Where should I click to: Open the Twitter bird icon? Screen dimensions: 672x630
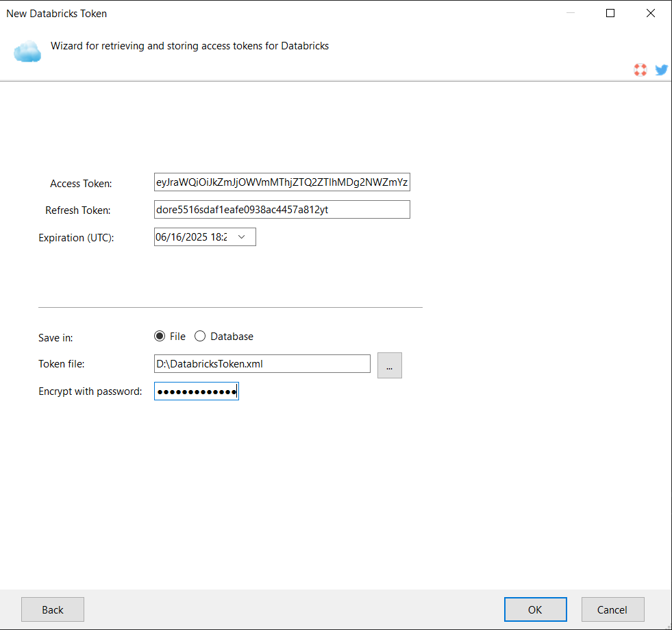[x=661, y=69]
